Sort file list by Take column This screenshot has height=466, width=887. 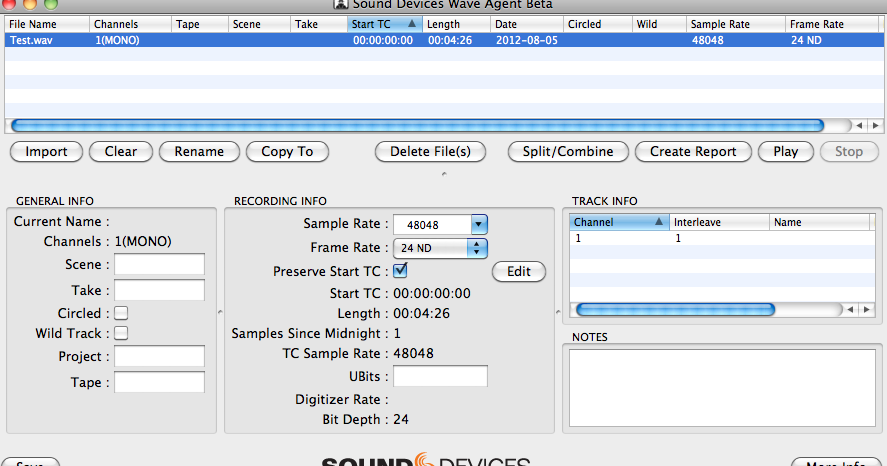click(319, 24)
